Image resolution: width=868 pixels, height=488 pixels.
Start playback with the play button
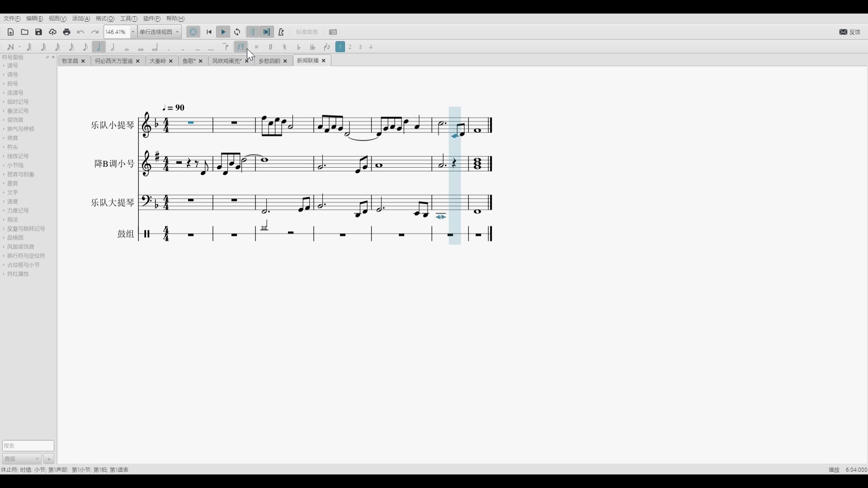pos(223,32)
